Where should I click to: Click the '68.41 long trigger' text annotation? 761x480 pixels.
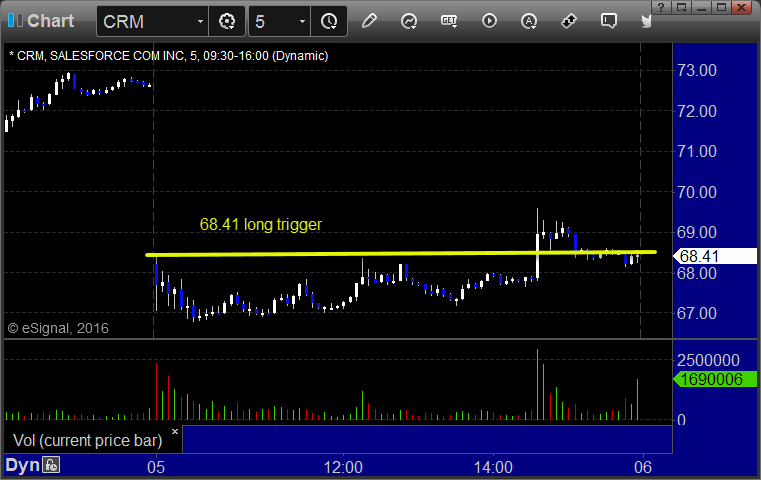pyautogui.click(x=261, y=224)
